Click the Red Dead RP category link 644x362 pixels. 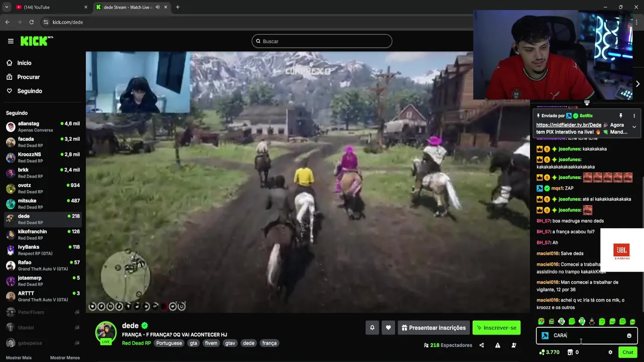click(x=136, y=343)
